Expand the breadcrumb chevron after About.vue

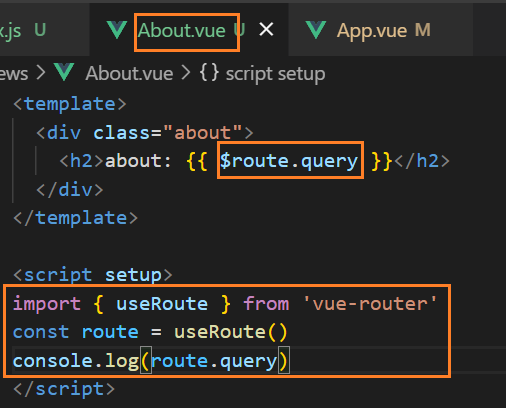(x=186, y=73)
